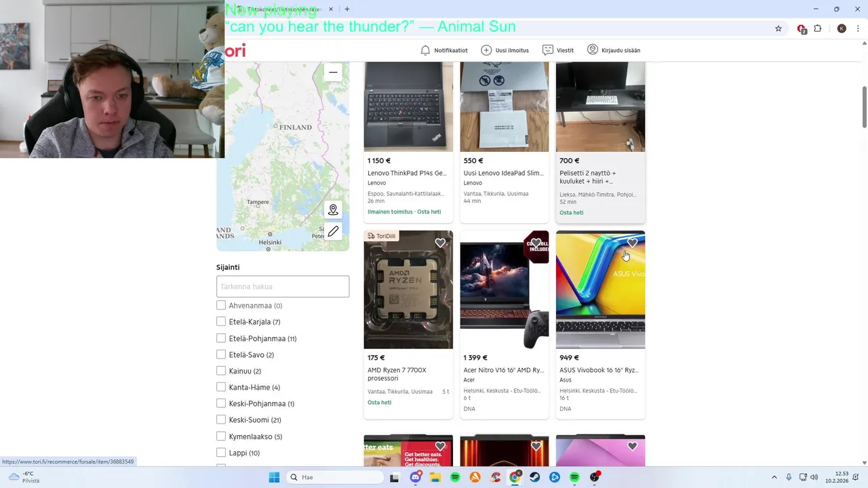Click ThinkPad keyboard photo thumbnail
This screenshot has width=868, height=488.
(x=408, y=106)
